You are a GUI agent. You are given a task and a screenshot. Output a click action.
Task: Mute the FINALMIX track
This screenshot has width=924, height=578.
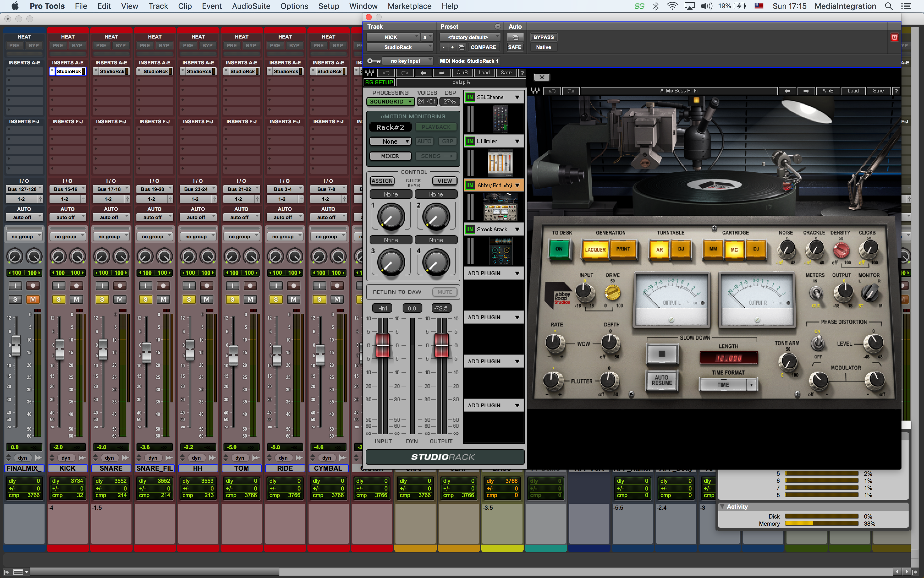(33, 299)
